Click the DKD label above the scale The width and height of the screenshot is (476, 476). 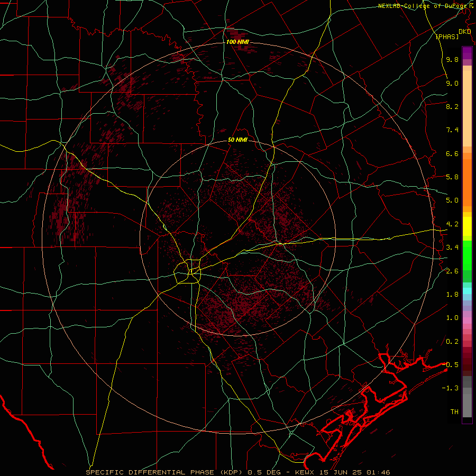click(x=464, y=32)
